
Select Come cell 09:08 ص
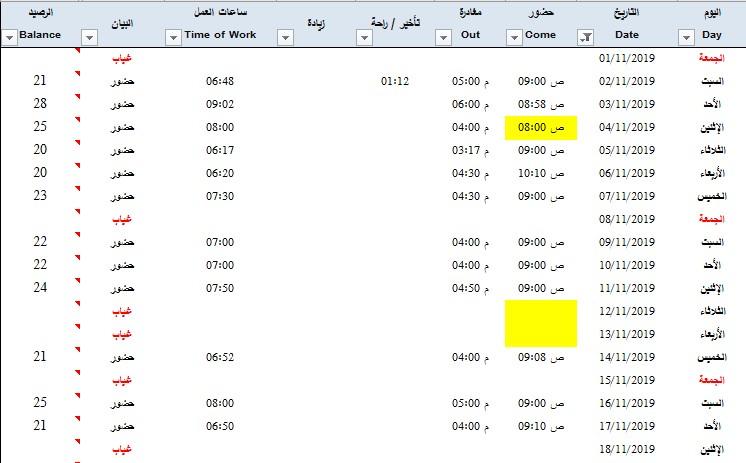[541, 357]
